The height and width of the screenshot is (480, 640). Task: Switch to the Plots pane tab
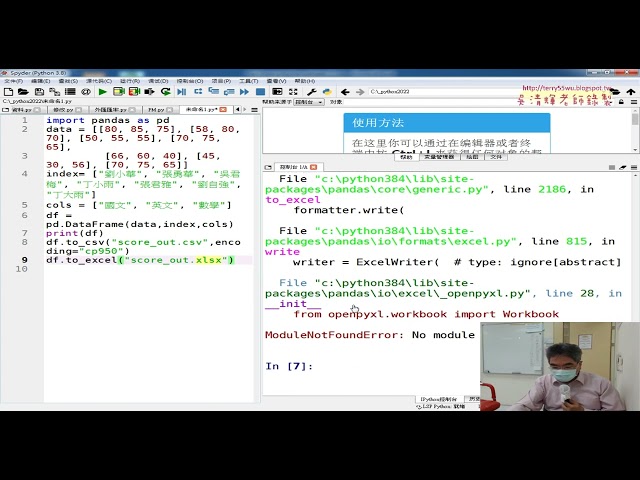(x=472, y=157)
